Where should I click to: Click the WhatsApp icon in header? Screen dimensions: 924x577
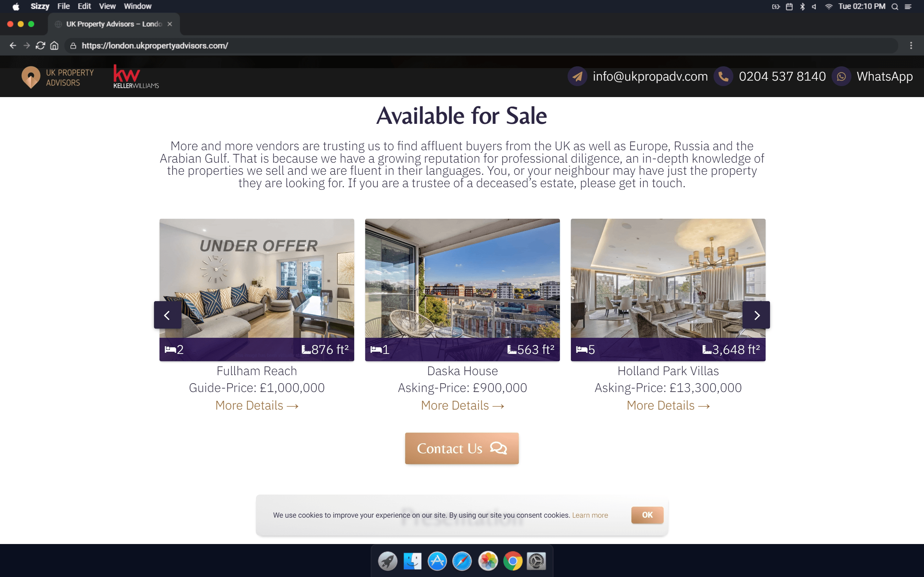[x=841, y=76]
